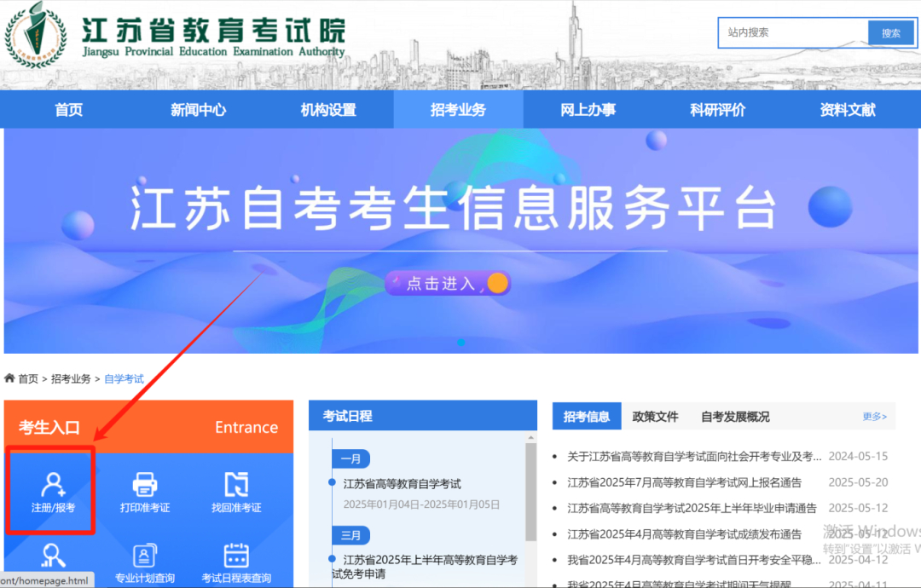
Task: Select the 三月 schedule marker
Action: [x=350, y=535]
